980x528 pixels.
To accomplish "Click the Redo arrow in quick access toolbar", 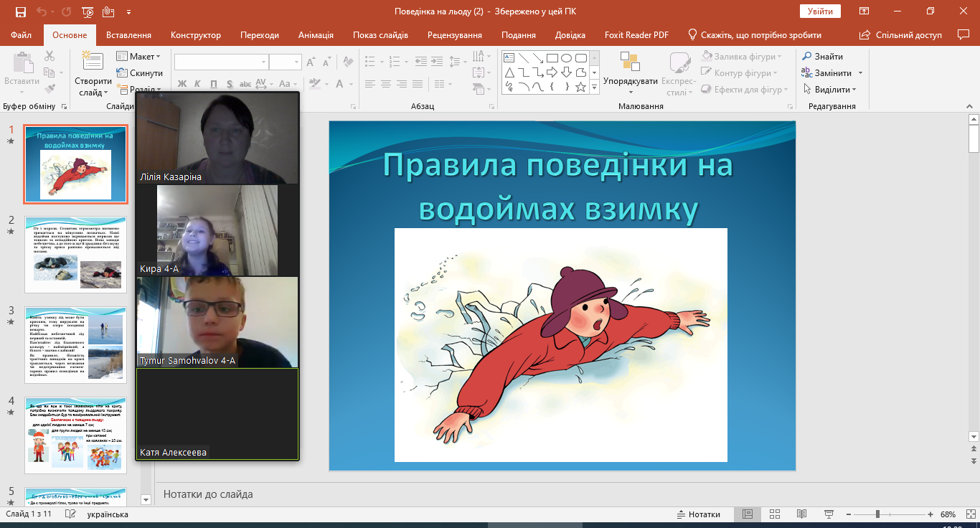I will click(67, 11).
